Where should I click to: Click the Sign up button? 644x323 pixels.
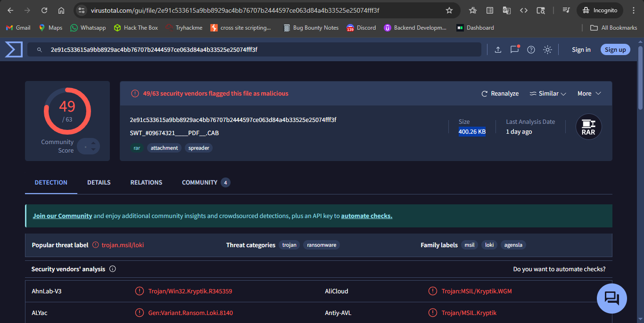[615, 49]
